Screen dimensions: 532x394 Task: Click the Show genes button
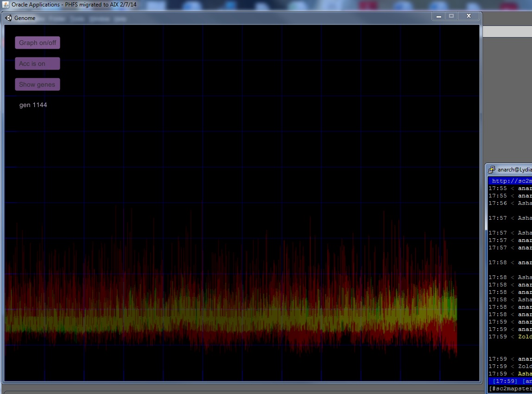pos(38,84)
